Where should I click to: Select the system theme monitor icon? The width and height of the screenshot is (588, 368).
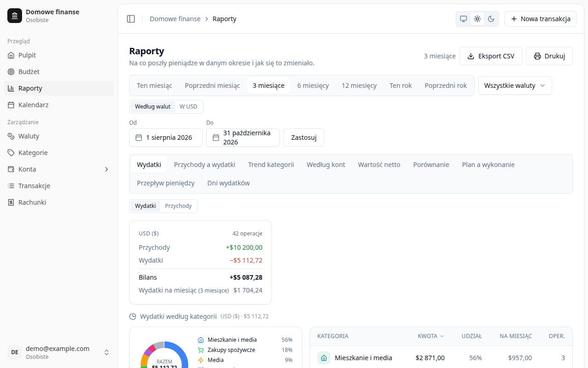click(x=464, y=19)
